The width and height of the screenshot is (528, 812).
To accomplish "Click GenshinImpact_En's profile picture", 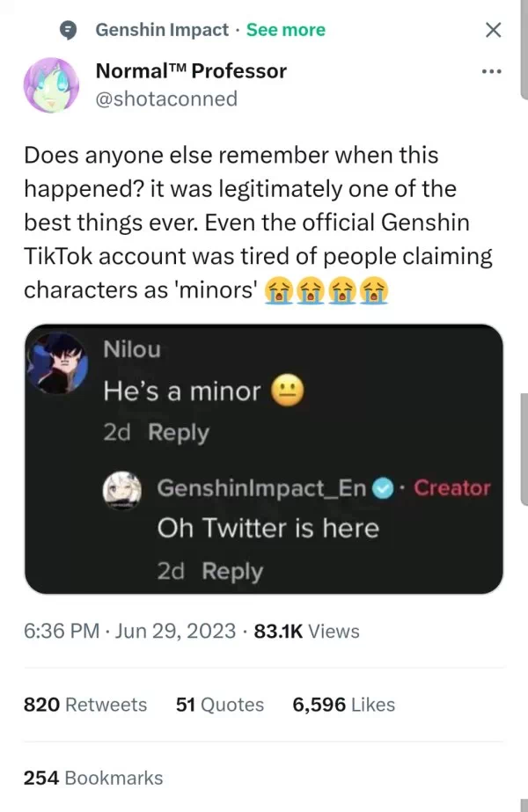I will [126, 488].
